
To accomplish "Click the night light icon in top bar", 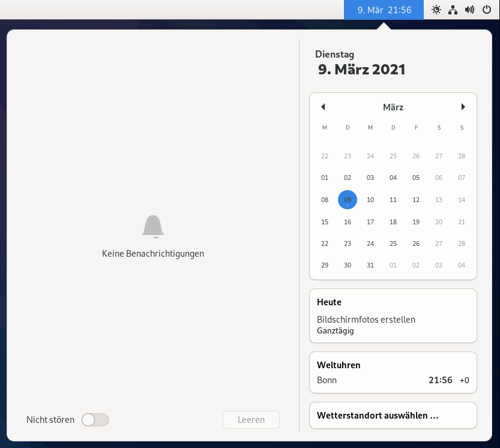I will click(x=436, y=10).
